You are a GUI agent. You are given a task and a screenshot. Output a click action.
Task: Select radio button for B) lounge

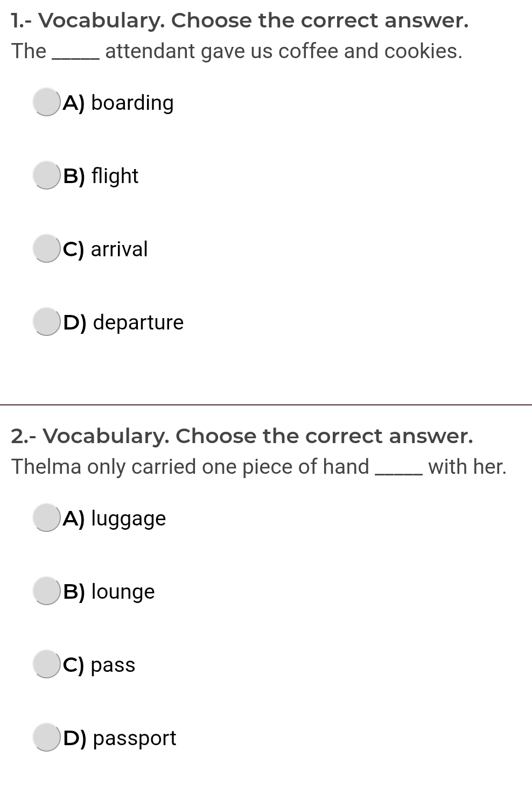46,591
